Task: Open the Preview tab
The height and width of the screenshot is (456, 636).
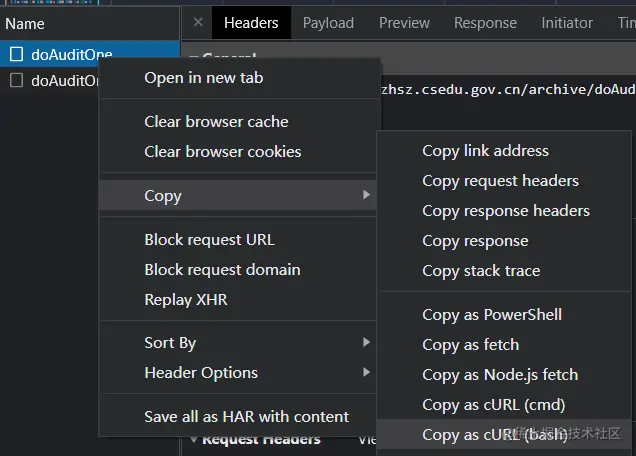Action: (404, 22)
